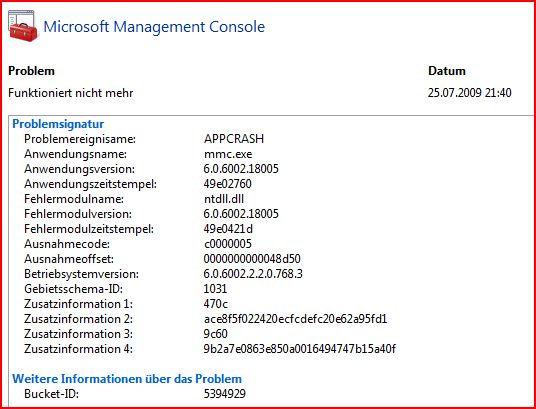Select the Fehlermodulname label
This screenshot has height=409, width=536.
[x=74, y=199]
